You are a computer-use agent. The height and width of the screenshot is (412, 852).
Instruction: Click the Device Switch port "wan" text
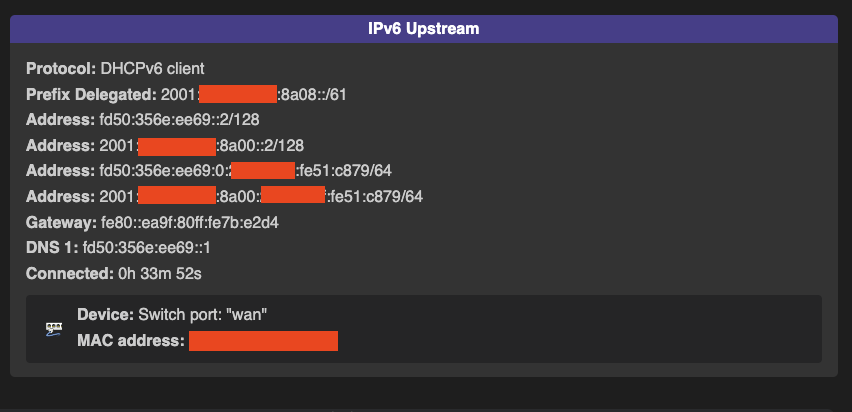[x=172, y=315]
